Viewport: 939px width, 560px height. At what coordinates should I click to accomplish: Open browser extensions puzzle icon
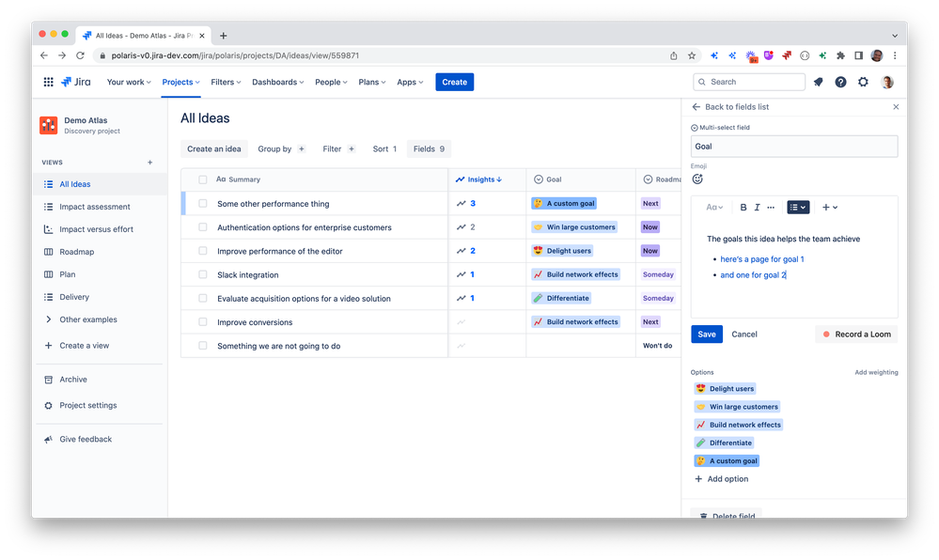click(x=841, y=55)
